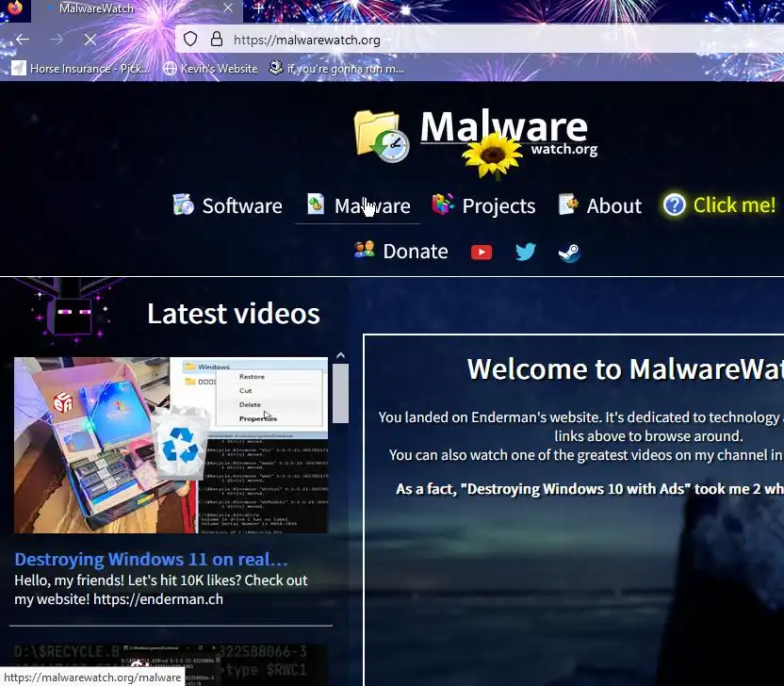Open the Horse Insurance bookmark
Viewport: 784px width, 686px height.
tap(80, 69)
